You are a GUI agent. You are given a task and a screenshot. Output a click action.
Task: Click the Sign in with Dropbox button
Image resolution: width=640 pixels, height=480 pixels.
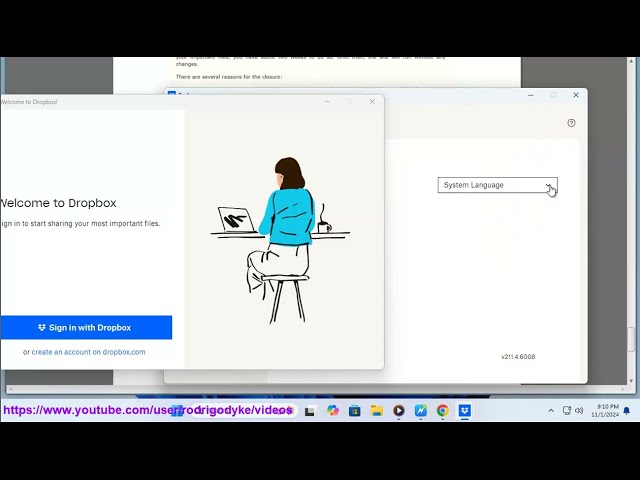click(86, 327)
